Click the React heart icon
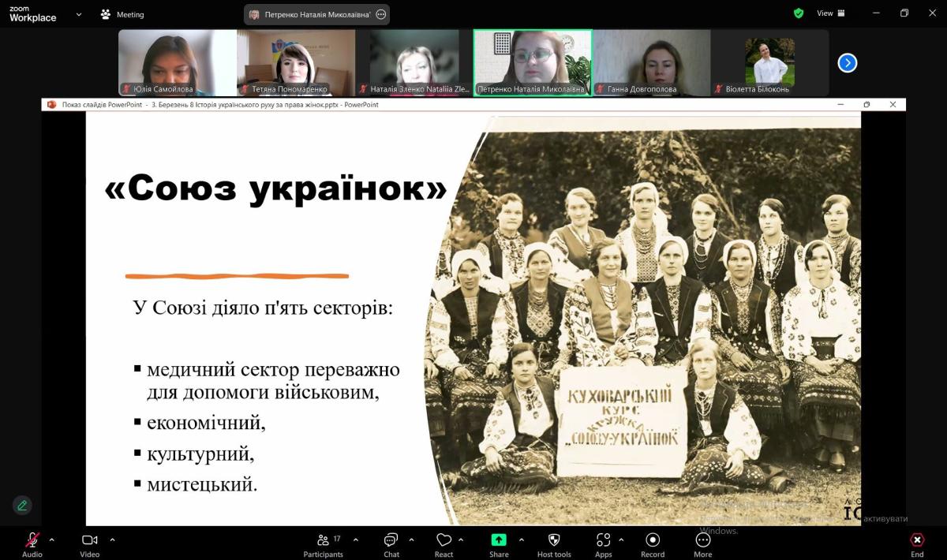 click(x=444, y=540)
